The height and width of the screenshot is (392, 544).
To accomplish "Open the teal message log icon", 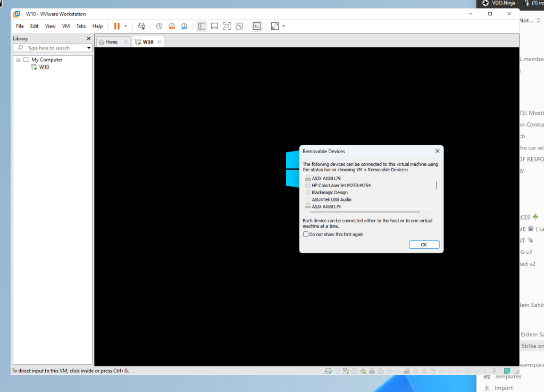I will (x=507, y=371).
